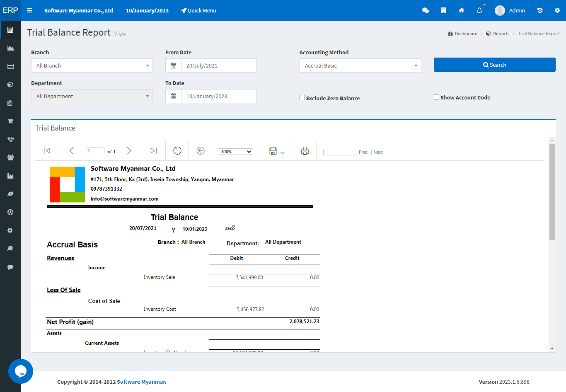Click the To Date calendar icon
This screenshot has width=566, height=392.
174,96
